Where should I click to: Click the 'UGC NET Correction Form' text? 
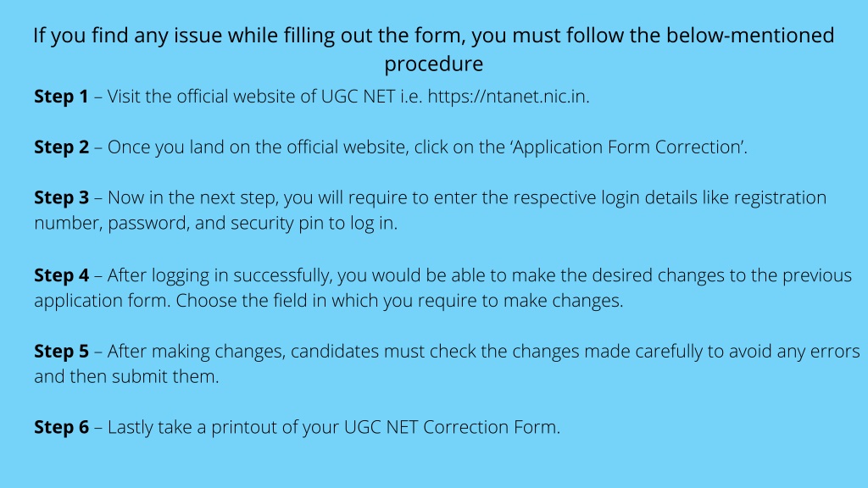(451, 427)
